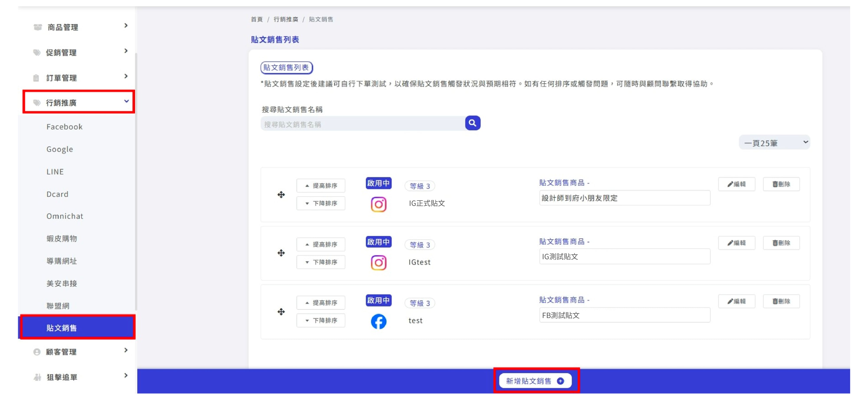
Task: Click 行銷推廣 breadcrumb link
Action: [286, 19]
